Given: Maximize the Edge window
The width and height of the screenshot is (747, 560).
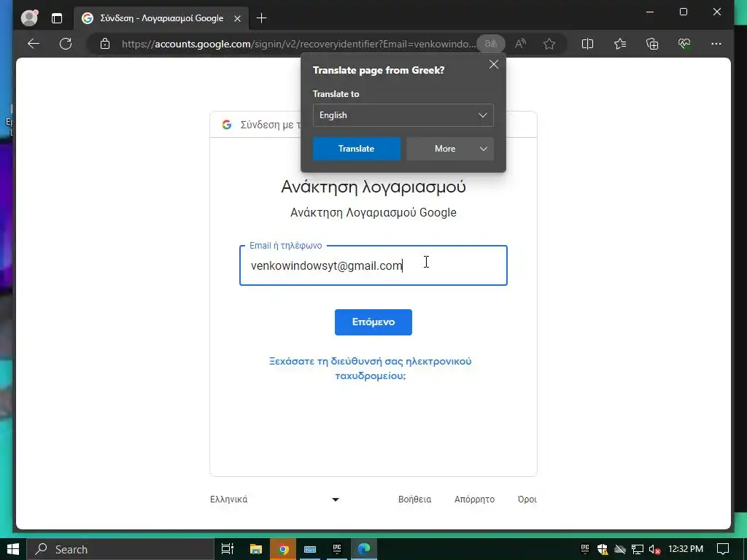Looking at the screenshot, I should point(683,12).
